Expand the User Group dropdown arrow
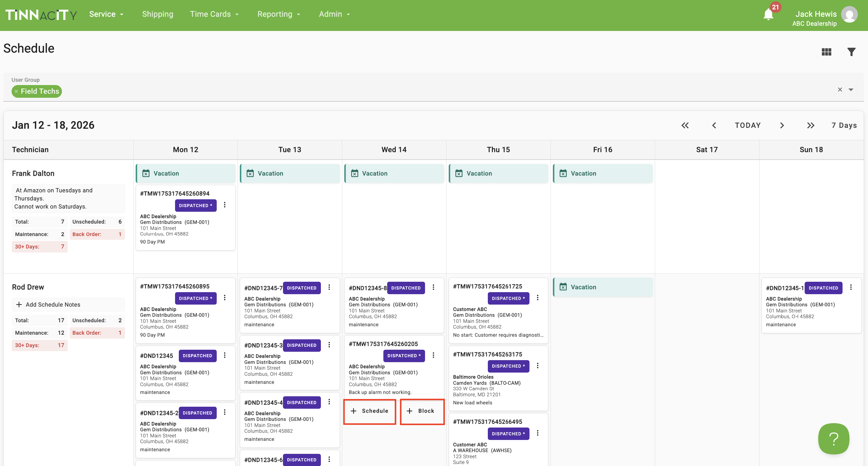The height and width of the screenshot is (466, 868). (851, 90)
